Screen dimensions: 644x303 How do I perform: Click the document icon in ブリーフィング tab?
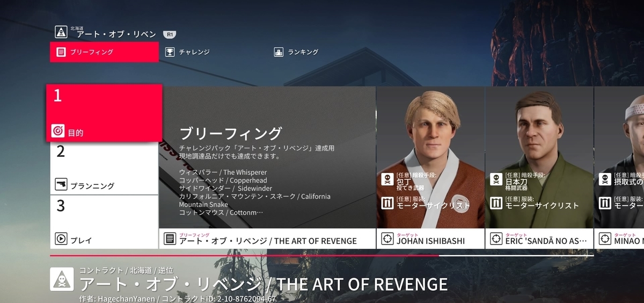[61, 52]
